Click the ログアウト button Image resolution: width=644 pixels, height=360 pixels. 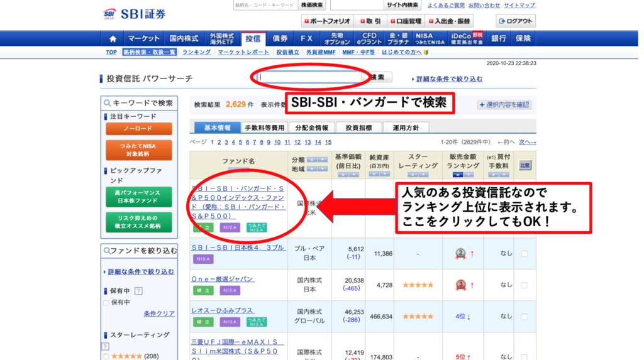tap(516, 21)
